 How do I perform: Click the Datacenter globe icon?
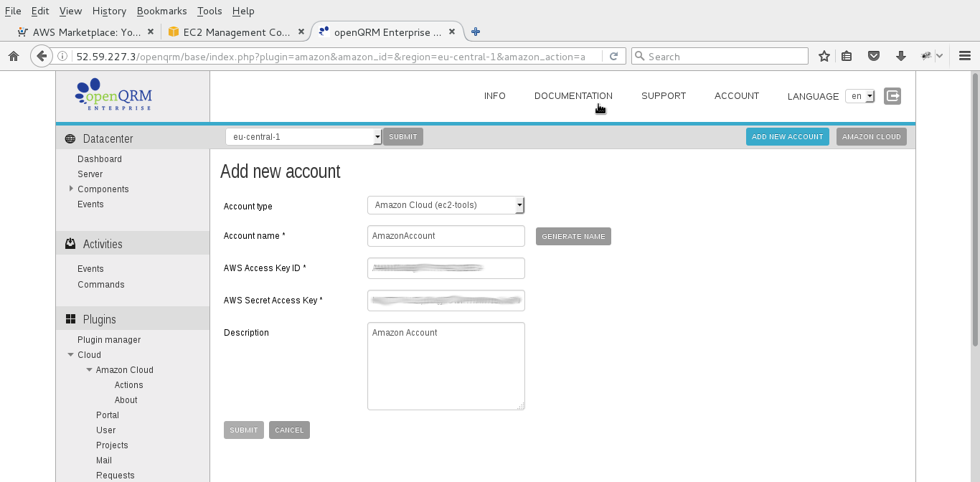[x=70, y=139]
